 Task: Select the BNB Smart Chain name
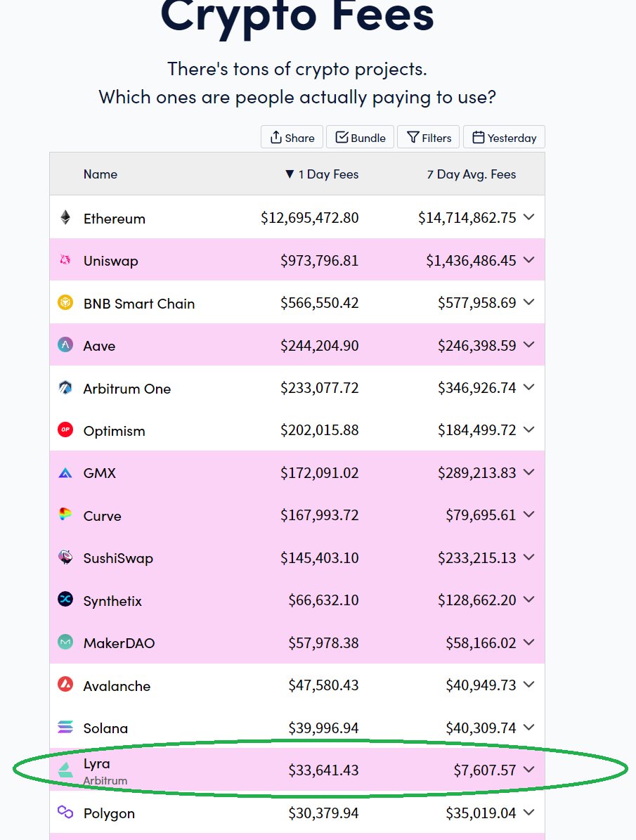(138, 304)
